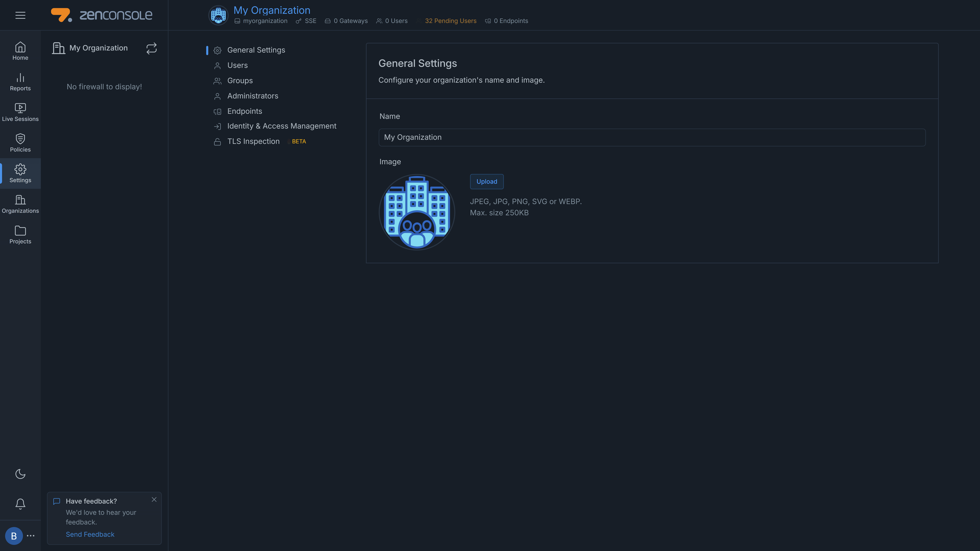Open TLS Inspection section
Viewport: 980px width, 551px height.
253,141
